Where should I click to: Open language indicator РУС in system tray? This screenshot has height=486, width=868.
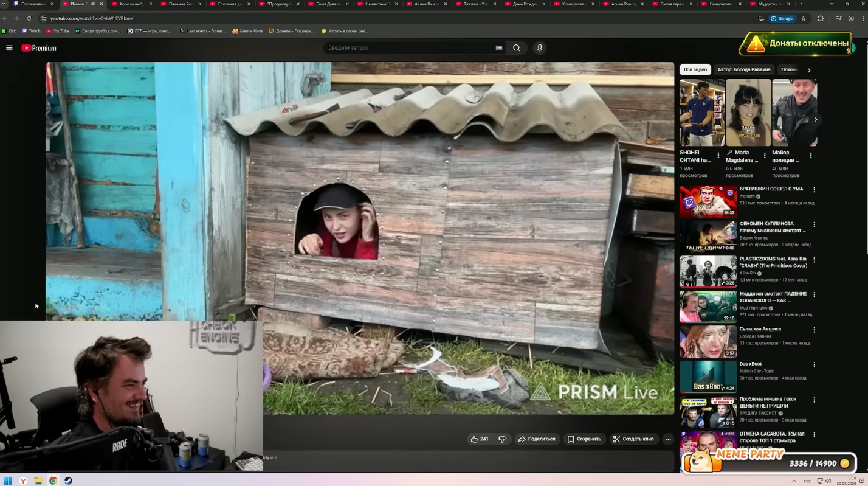(807, 481)
